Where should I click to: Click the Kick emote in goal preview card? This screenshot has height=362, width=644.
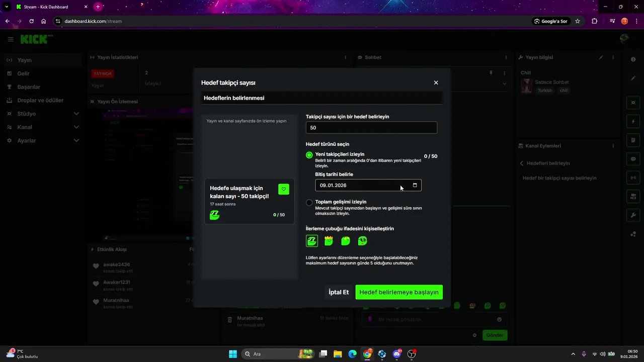215,215
